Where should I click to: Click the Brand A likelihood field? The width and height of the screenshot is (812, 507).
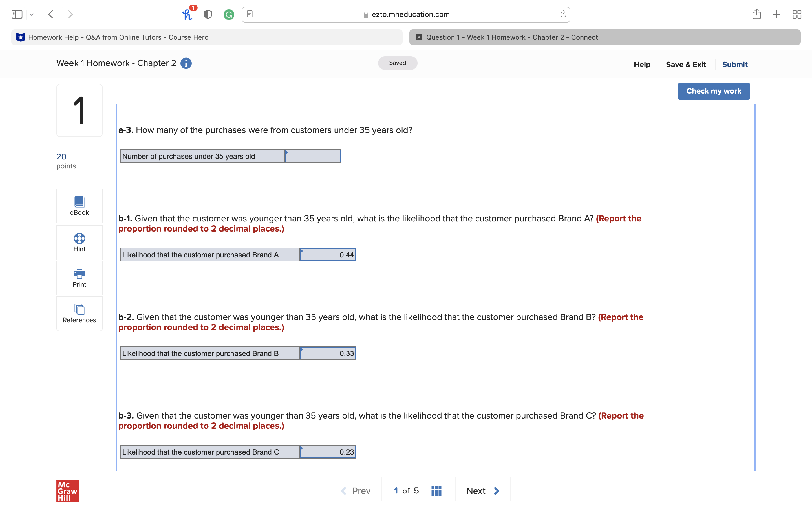(328, 255)
